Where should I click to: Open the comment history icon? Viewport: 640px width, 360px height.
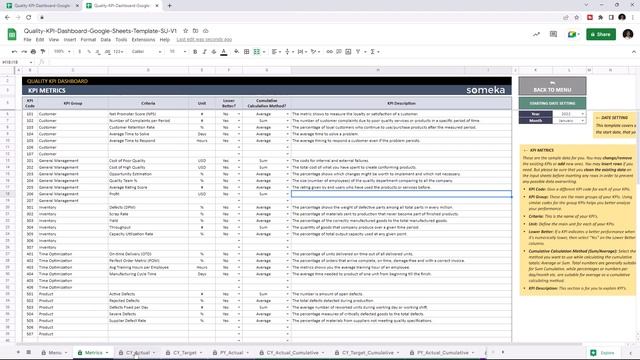553,34
